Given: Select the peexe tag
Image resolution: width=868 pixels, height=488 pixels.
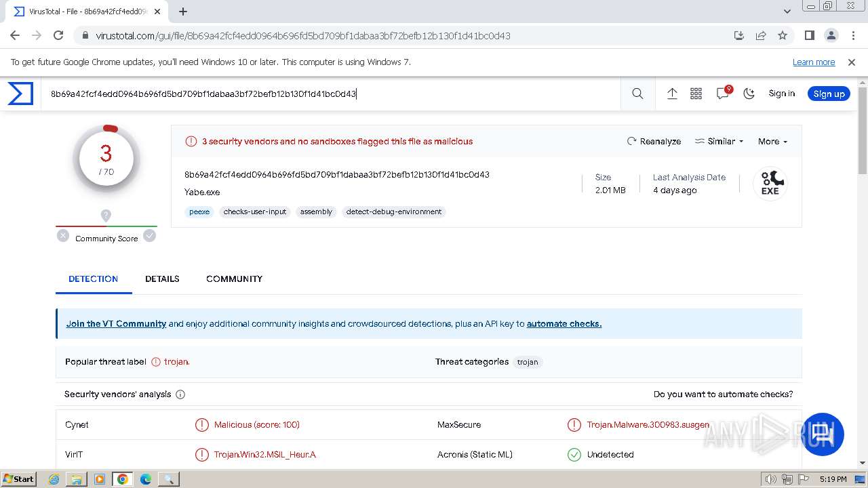Looking at the screenshot, I should [x=199, y=211].
